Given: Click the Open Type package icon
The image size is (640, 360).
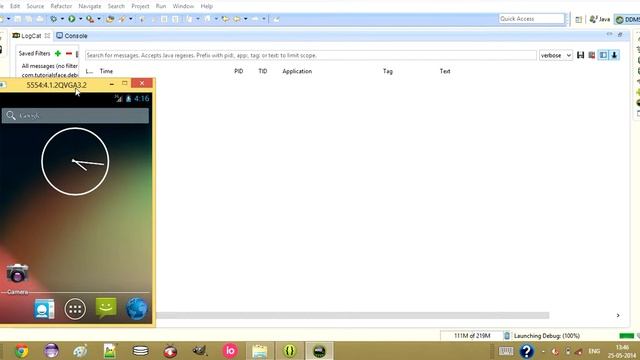Looking at the screenshot, I should [110, 19].
